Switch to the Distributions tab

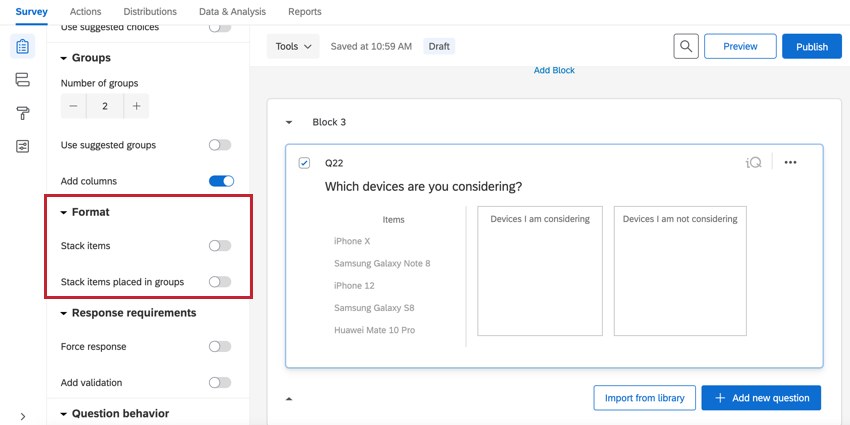[x=150, y=12]
